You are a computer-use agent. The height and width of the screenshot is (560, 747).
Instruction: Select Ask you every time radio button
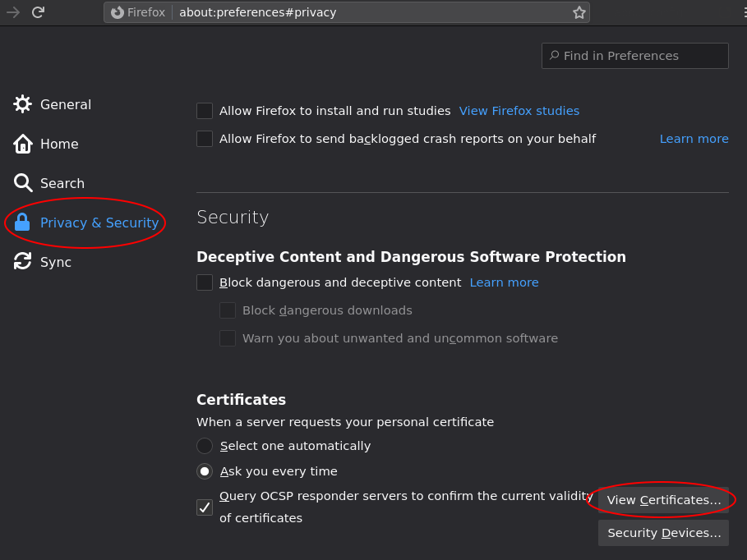205,471
